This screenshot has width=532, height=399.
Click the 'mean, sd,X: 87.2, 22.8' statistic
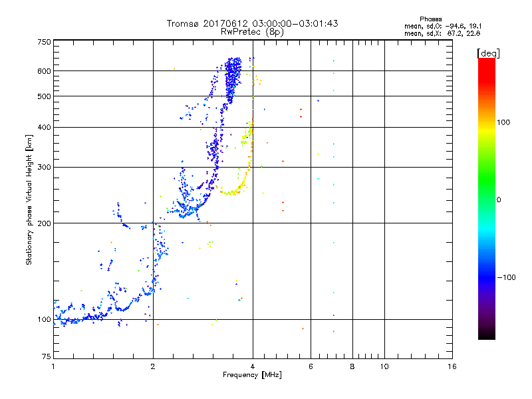point(442,33)
